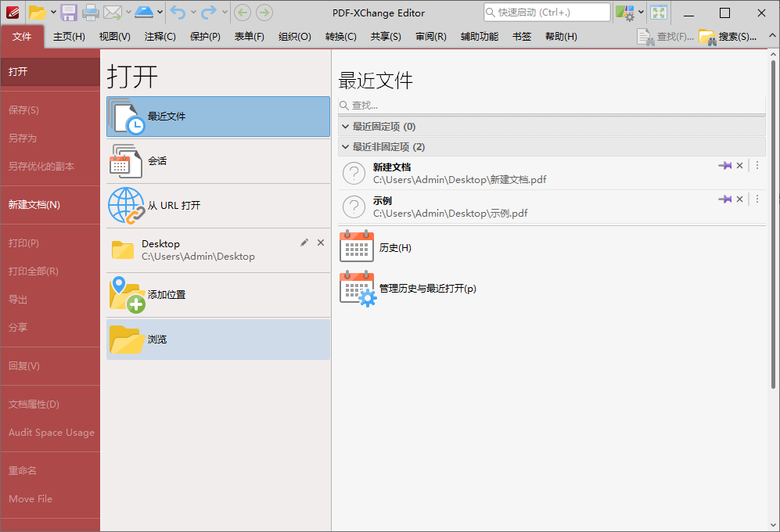Toggle the full screen mode icon
This screenshot has height=532, width=780.
658,12
